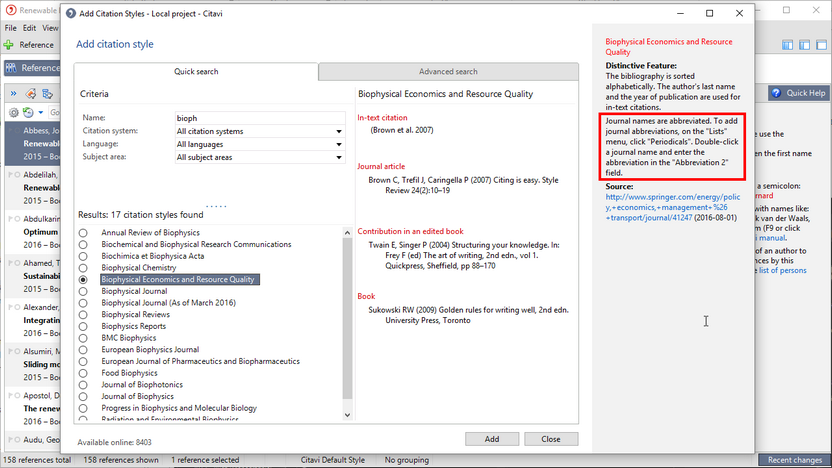The height and width of the screenshot is (468, 832).
Task: Switch to the Advanced search tab
Action: 448,72
